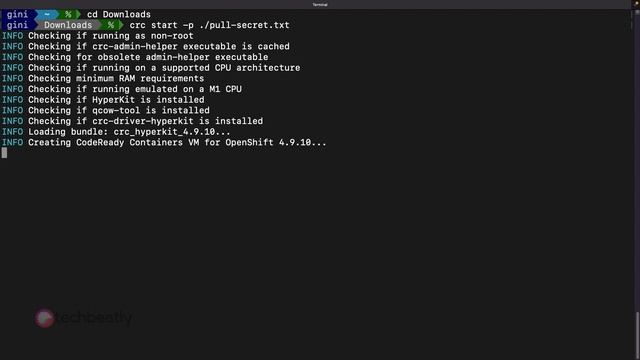640x360 pixels.
Task: Click 'Checking if running emulated on a M1 CPU'
Action: click(x=135, y=89)
